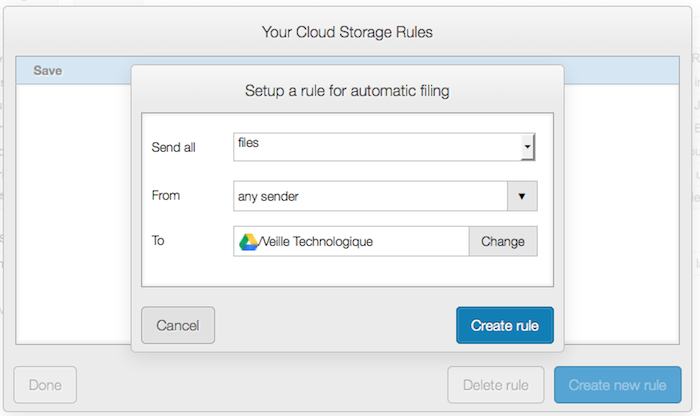Click the From label
This screenshot has height=416, width=700.
(x=166, y=195)
